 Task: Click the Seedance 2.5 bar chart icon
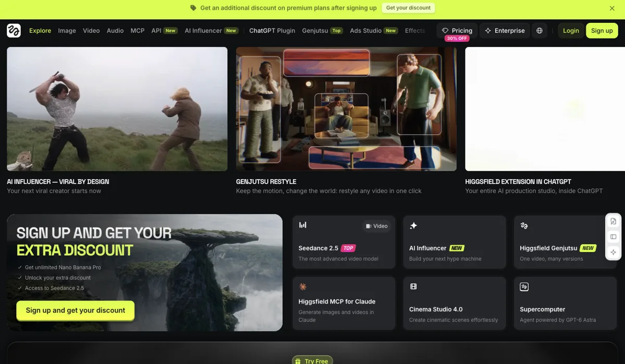point(303,225)
